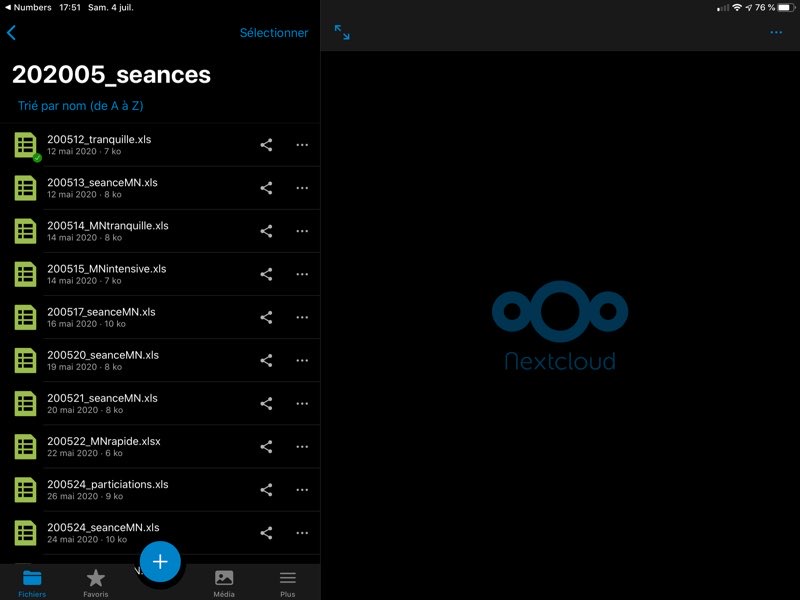
Task: Share the 200522_MNrapide.xlsx file
Action: click(266, 447)
